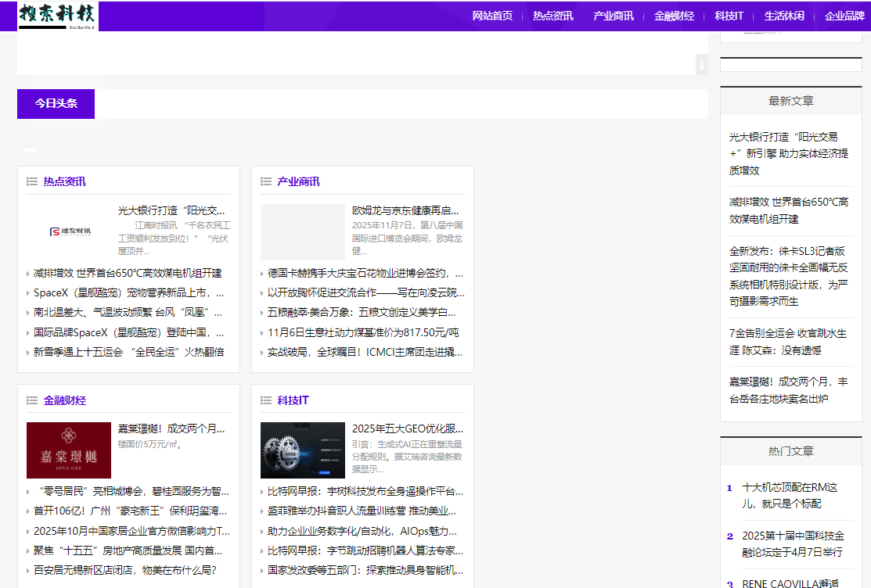Click list icon beside 热点资讯 heading
Screen dimensions: 871x588
32,181
